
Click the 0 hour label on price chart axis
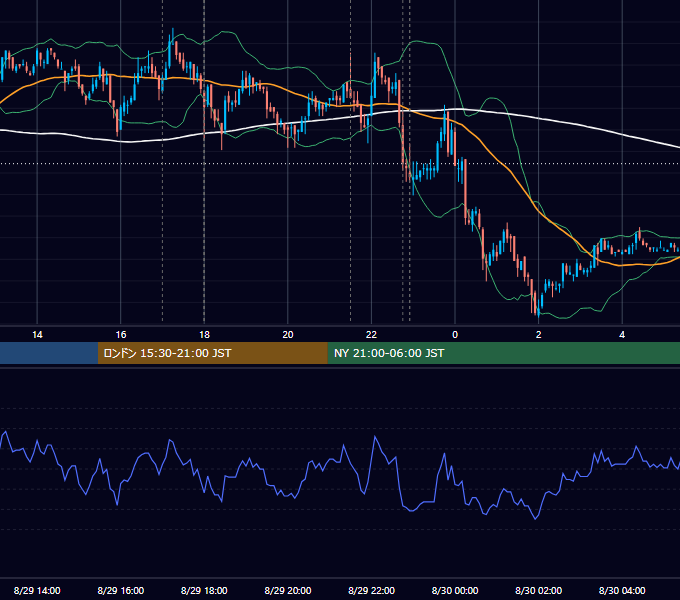coord(455,335)
